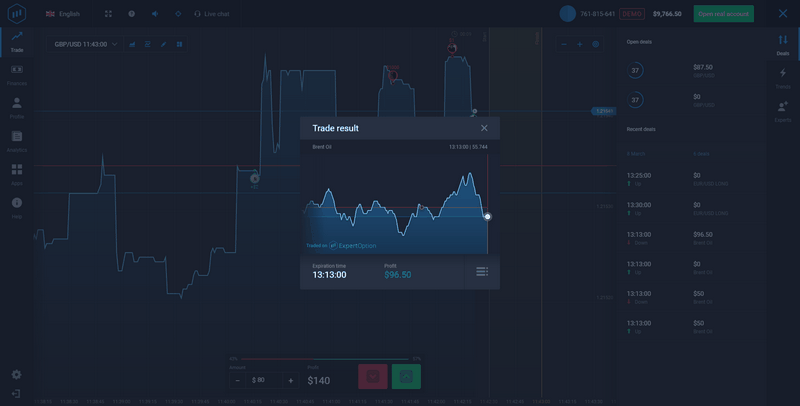Close the Trade result popup
Screen dimensions: 800x406
click(484, 128)
